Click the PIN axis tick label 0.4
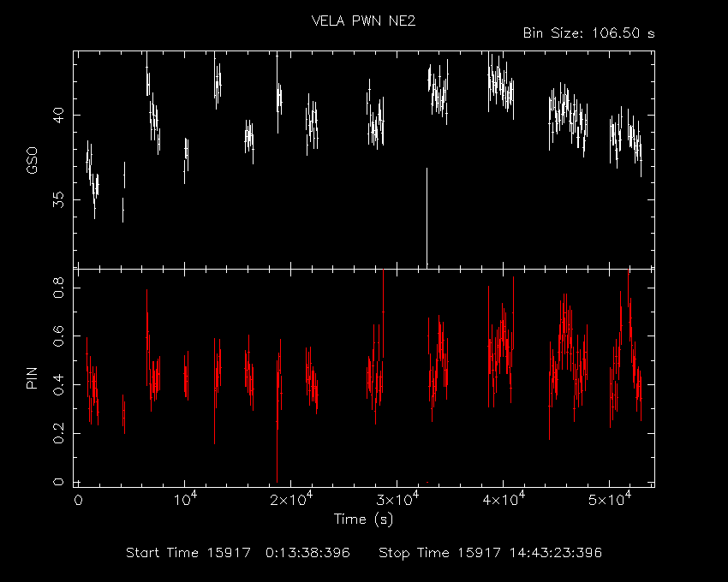This screenshot has height=582, width=728. 58,385
